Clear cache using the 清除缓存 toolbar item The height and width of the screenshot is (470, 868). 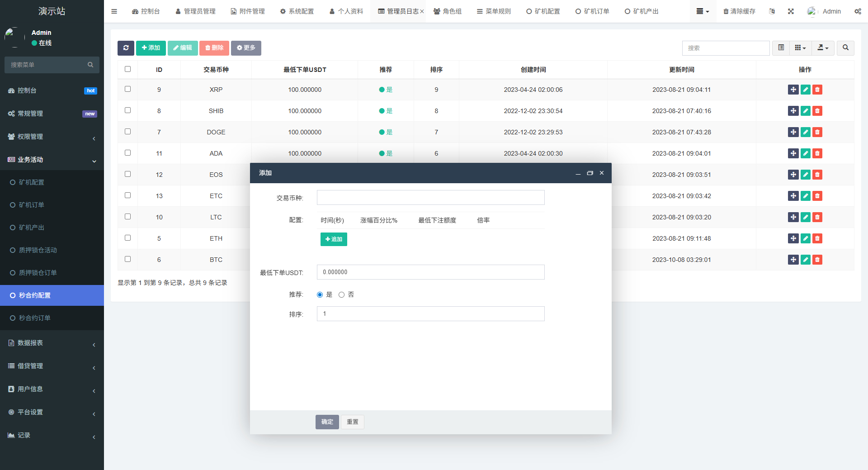point(739,11)
